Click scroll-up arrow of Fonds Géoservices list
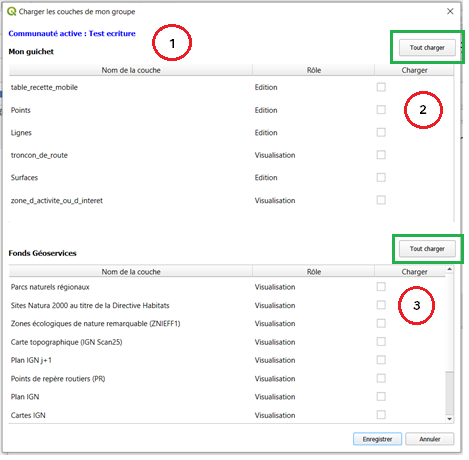The width and height of the screenshot is (469, 460). (x=449, y=269)
